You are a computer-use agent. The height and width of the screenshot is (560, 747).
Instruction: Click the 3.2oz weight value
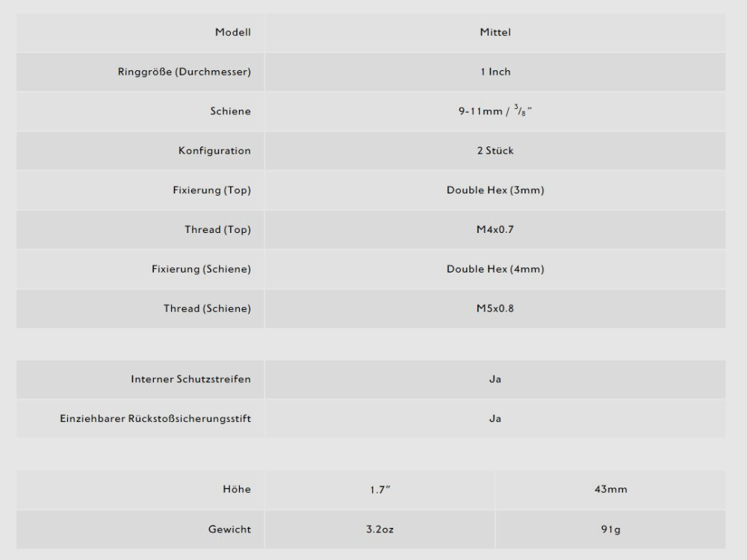click(x=379, y=529)
